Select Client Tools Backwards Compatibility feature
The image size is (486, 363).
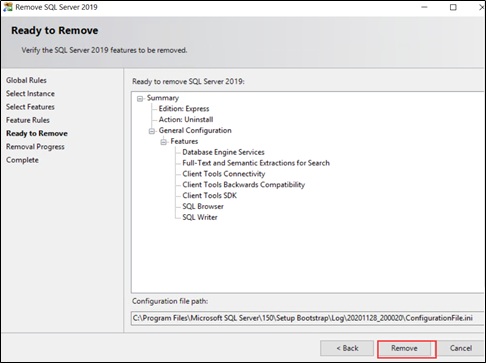(244, 185)
